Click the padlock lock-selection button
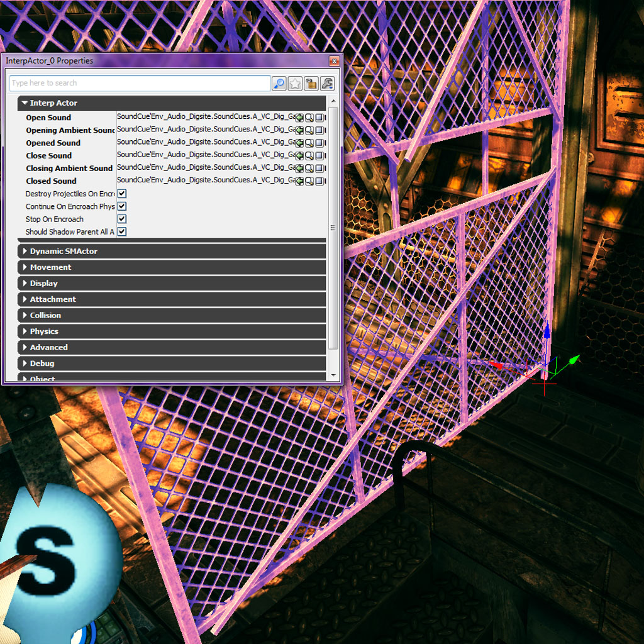Viewport: 644px width, 644px height. point(311,84)
